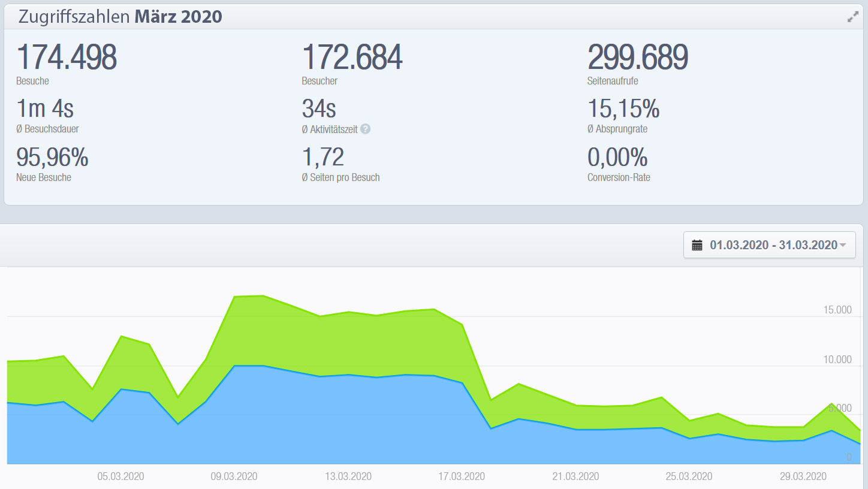Click the Zugriffszahlen März 2020 heading
This screenshot has width=868, height=489.
[x=120, y=17]
